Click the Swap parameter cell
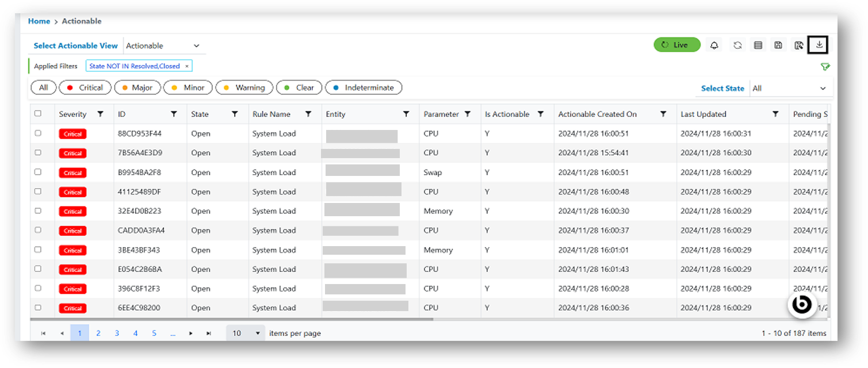This screenshot has height=368, width=868. pyautogui.click(x=433, y=172)
